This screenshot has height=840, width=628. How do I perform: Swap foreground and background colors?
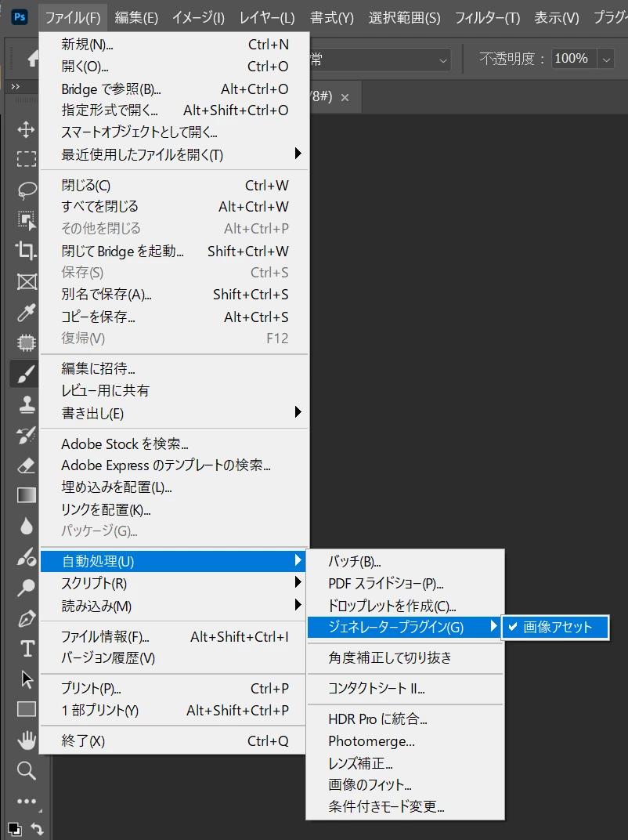click(37, 829)
